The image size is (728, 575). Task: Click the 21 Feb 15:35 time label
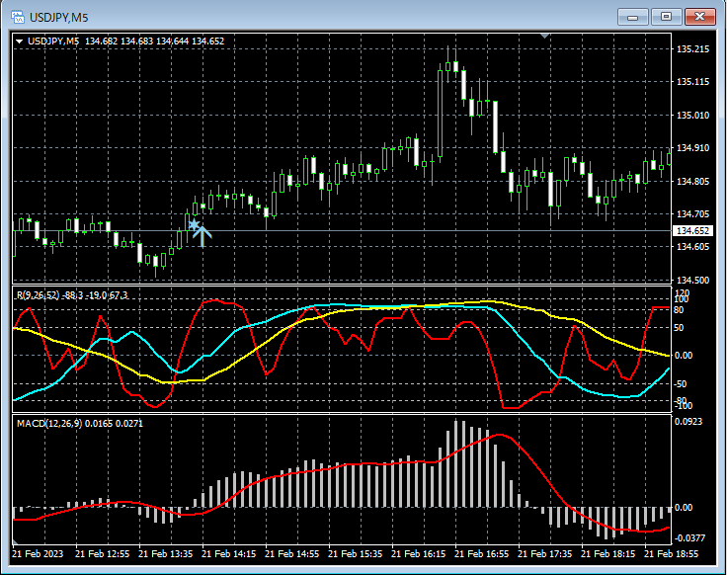coord(356,554)
